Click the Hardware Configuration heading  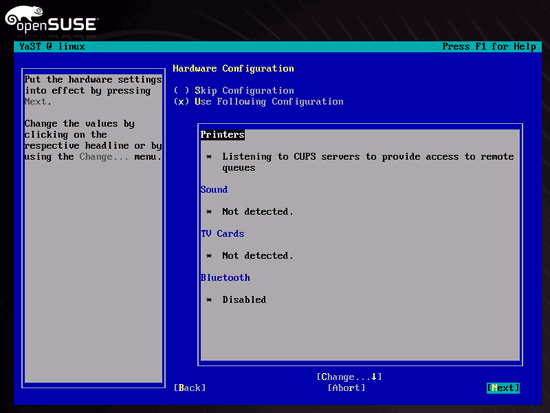click(x=233, y=68)
